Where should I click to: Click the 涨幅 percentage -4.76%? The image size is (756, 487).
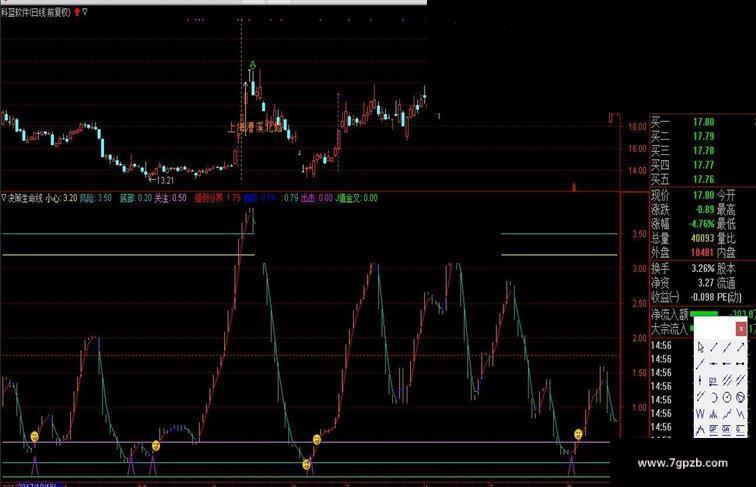(702, 224)
